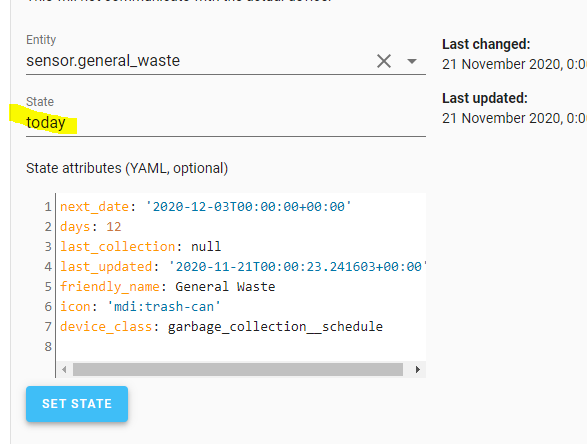This screenshot has height=444, width=587.
Task: Click the icon 'mdi:trash-can' line
Action: pyautogui.click(x=140, y=307)
